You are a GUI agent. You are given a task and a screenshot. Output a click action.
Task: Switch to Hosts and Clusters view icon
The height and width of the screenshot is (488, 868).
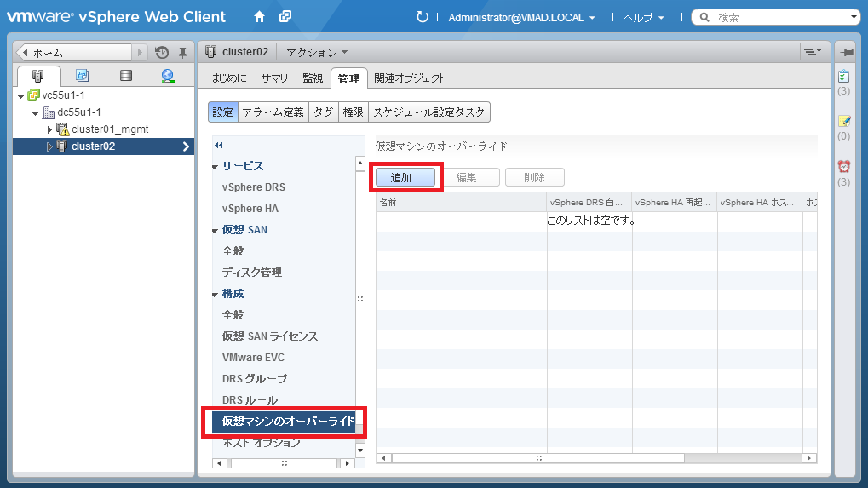[x=38, y=76]
